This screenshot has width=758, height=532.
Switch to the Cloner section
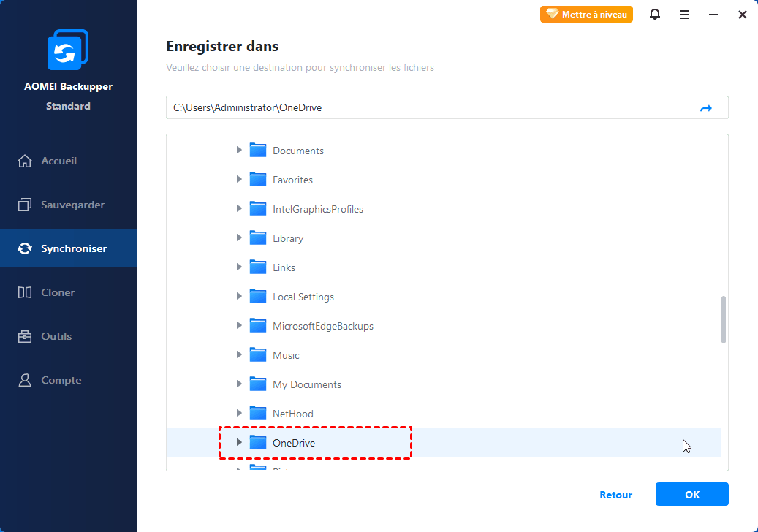[58, 292]
